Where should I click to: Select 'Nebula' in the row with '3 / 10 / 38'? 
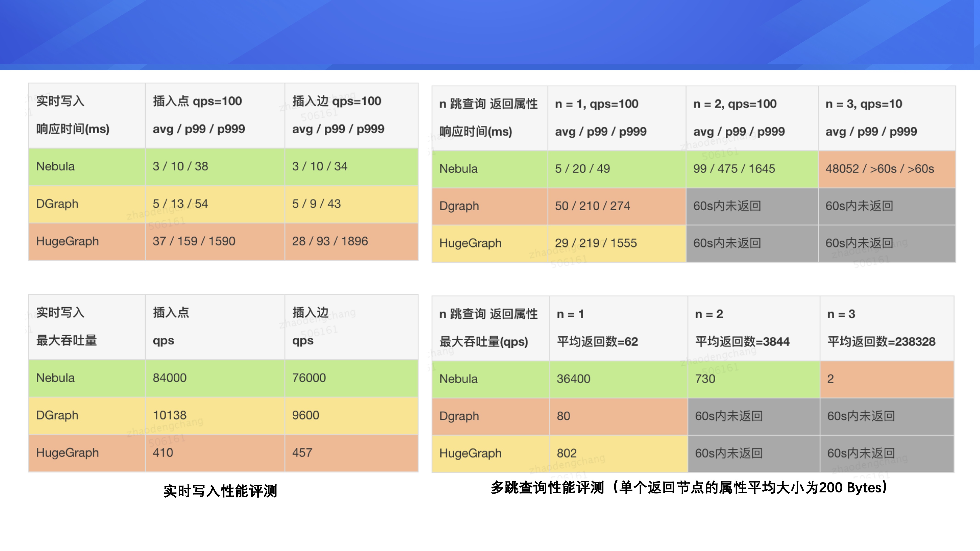55,166
